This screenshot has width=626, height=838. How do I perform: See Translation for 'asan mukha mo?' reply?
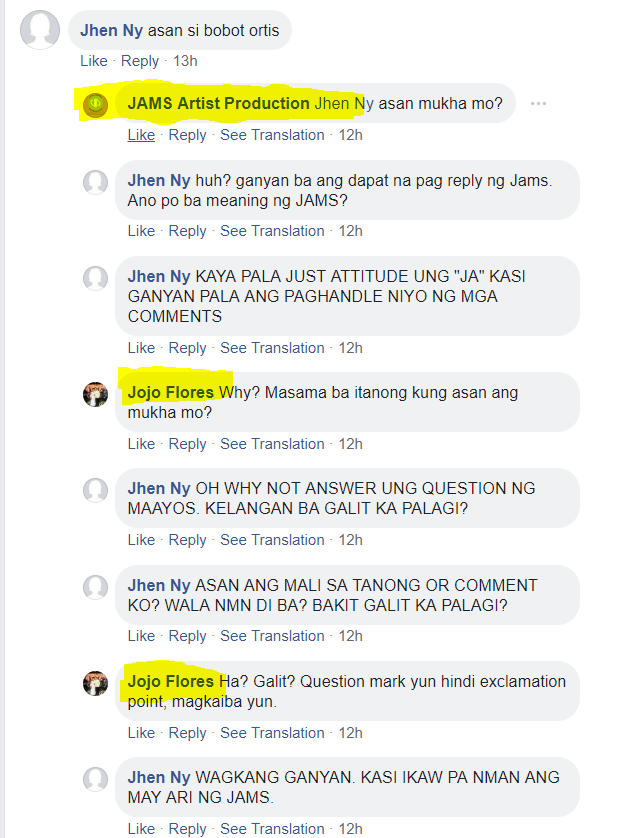[272, 135]
